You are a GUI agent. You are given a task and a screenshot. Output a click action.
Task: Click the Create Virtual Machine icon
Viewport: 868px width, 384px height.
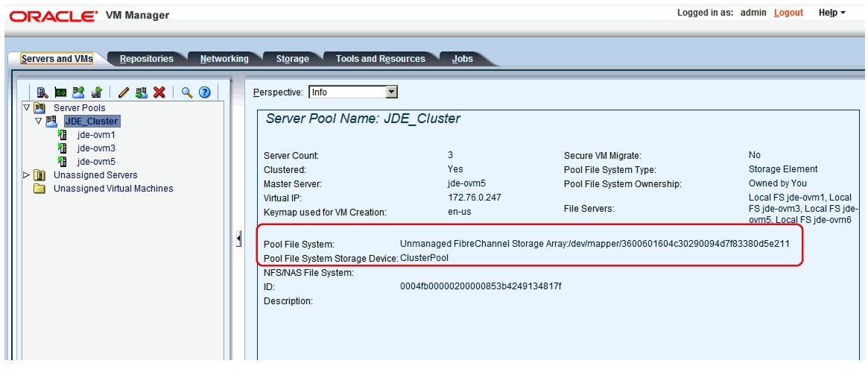click(x=97, y=92)
